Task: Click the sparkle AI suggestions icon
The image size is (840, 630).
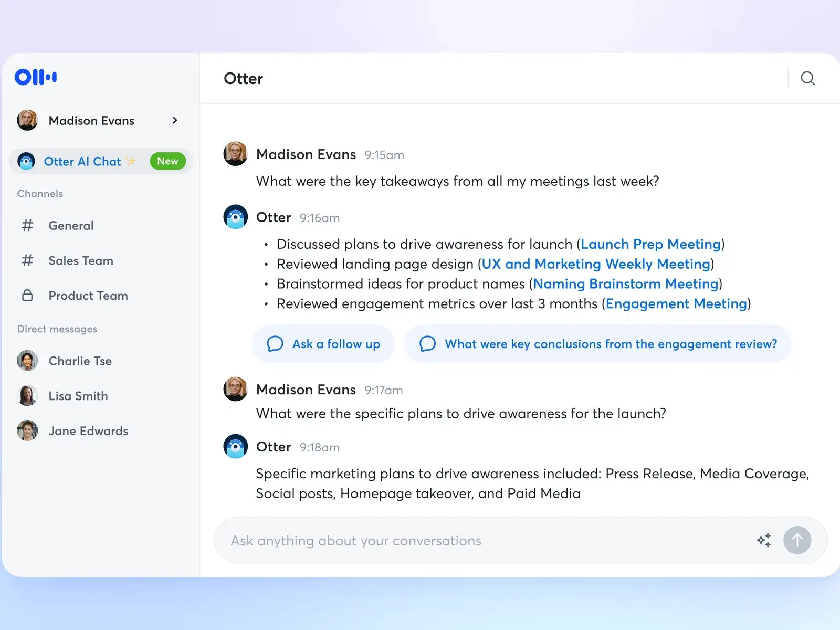Action: [x=764, y=540]
